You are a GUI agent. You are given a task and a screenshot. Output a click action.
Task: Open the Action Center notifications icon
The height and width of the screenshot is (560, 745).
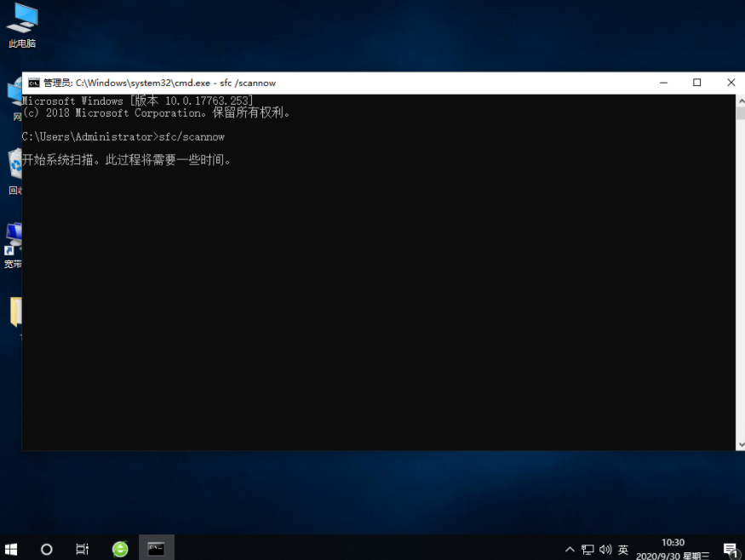click(x=730, y=550)
